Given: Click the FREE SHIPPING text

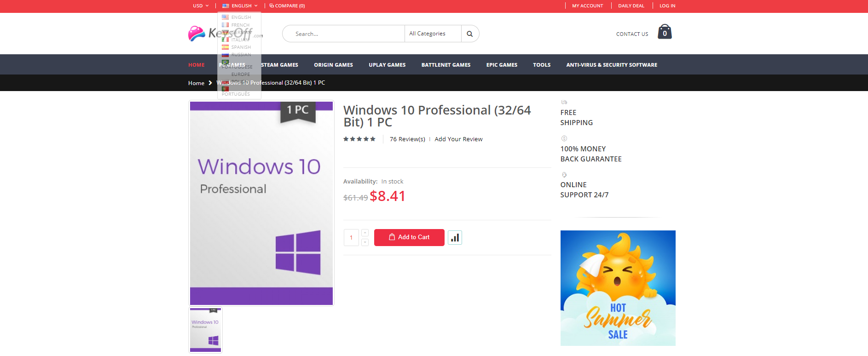Looking at the screenshot, I should coord(576,118).
